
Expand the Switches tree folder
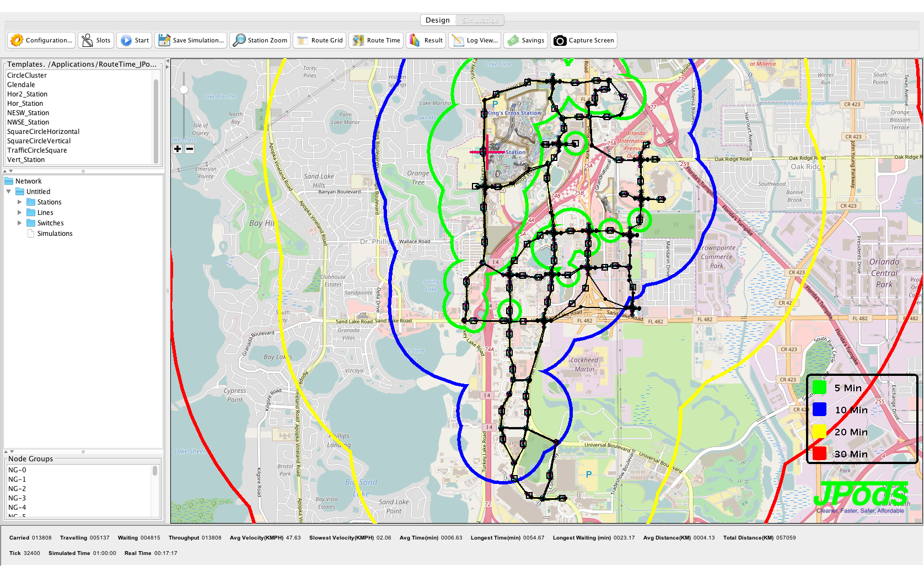(x=20, y=223)
